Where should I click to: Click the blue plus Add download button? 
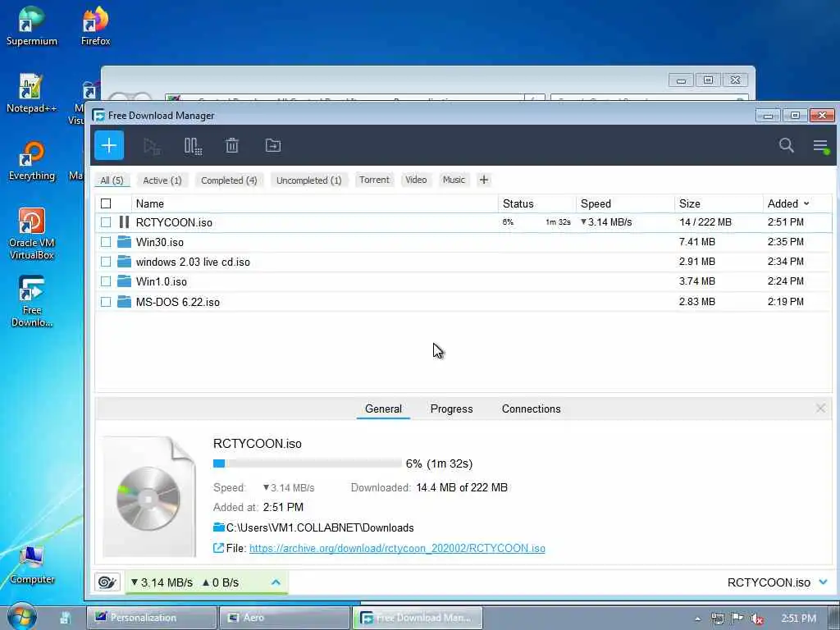(109, 145)
